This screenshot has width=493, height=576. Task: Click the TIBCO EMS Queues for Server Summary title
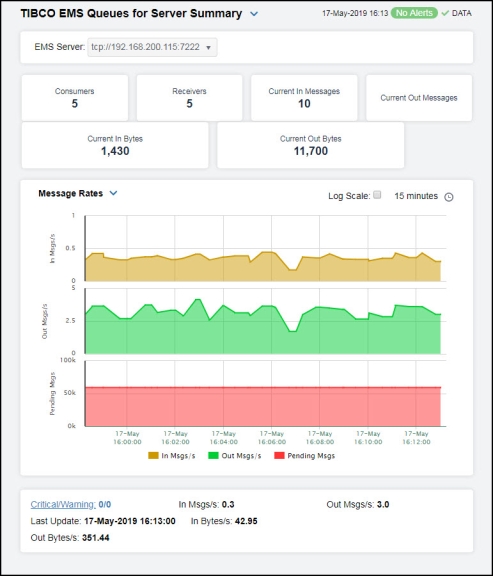[x=131, y=14]
